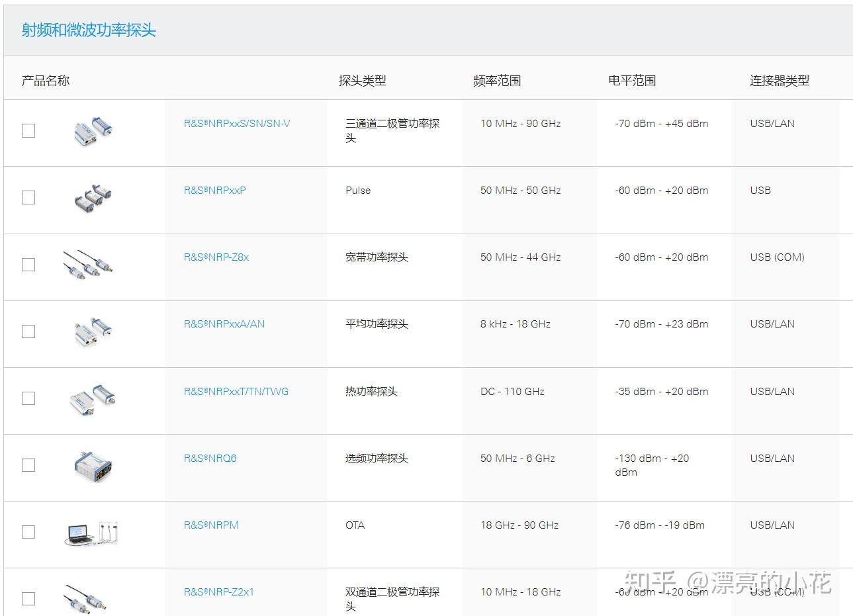Click the USB connector cell for R&S NRPxxP
The height and width of the screenshot is (616, 853).
point(760,191)
